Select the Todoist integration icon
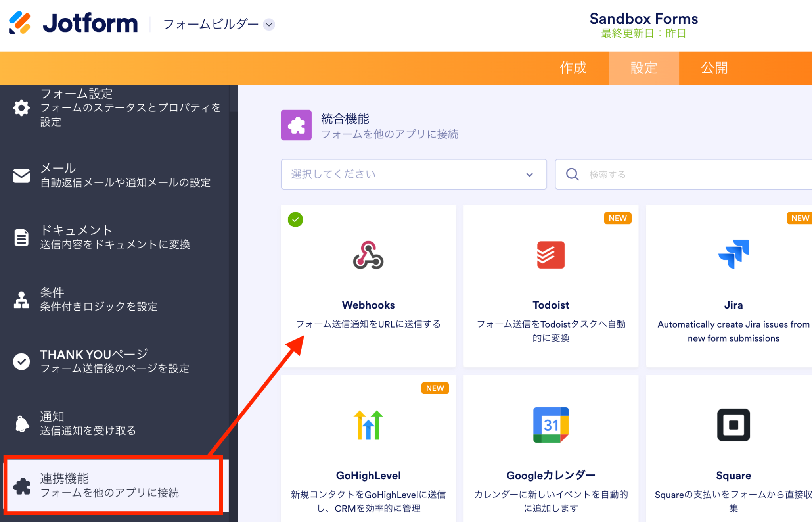This screenshot has width=812, height=522. tap(550, 255)
